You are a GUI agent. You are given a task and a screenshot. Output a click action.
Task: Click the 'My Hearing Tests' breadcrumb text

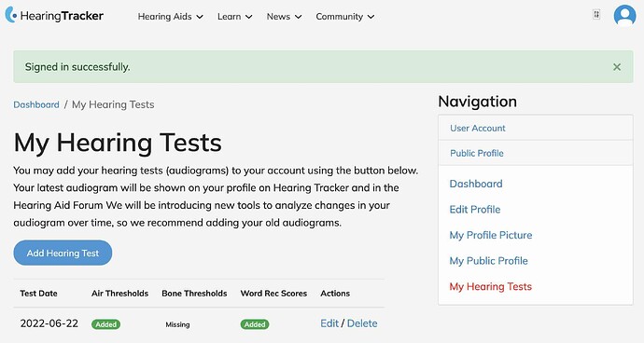[x=113, y=104]
